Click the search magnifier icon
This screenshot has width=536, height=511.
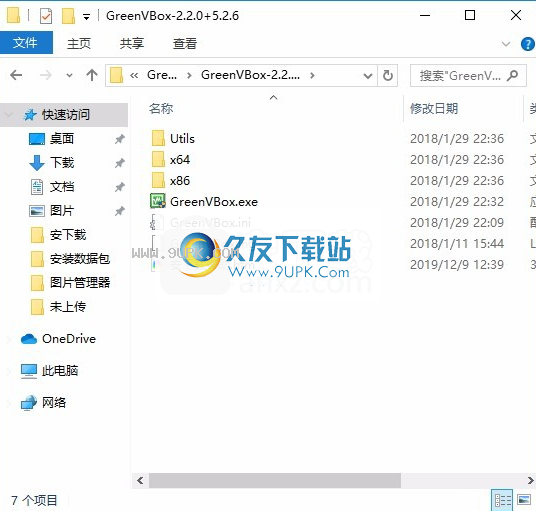point(512,76)
